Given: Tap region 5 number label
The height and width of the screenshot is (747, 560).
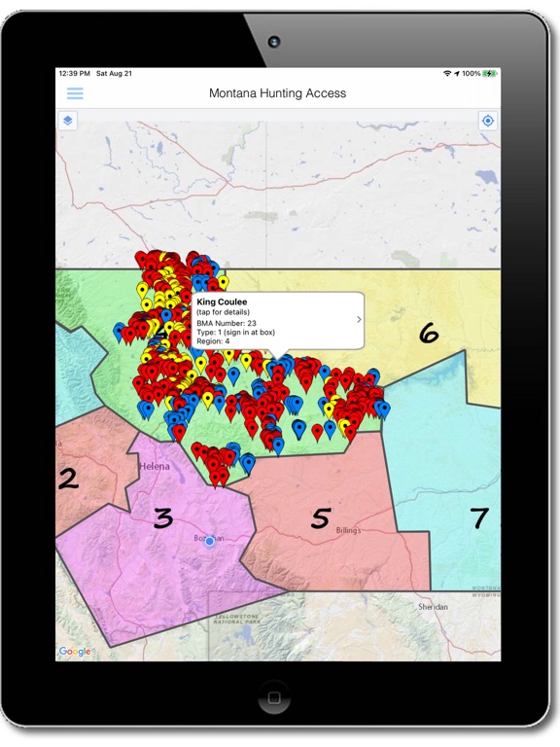Looking at the screenshot, I should (x=321, y=517).
